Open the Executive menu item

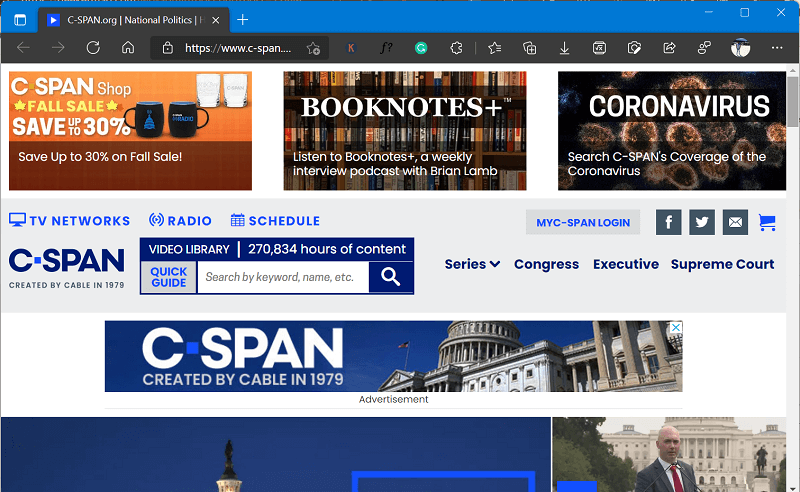626,264
